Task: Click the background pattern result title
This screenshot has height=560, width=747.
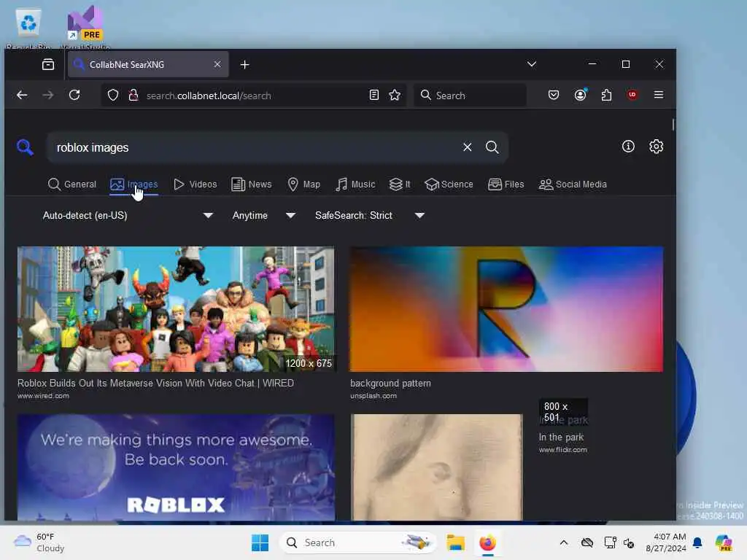Action: click(x=390, y=383)
